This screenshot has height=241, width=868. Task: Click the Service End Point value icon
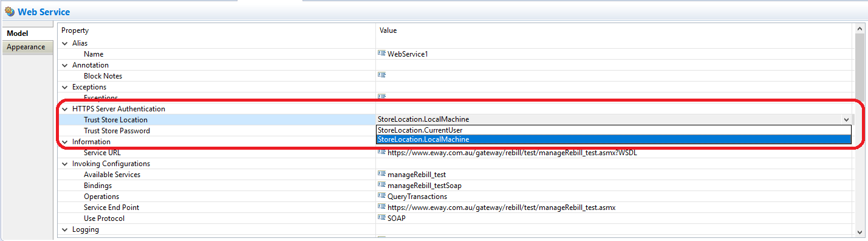coord(381,207)
